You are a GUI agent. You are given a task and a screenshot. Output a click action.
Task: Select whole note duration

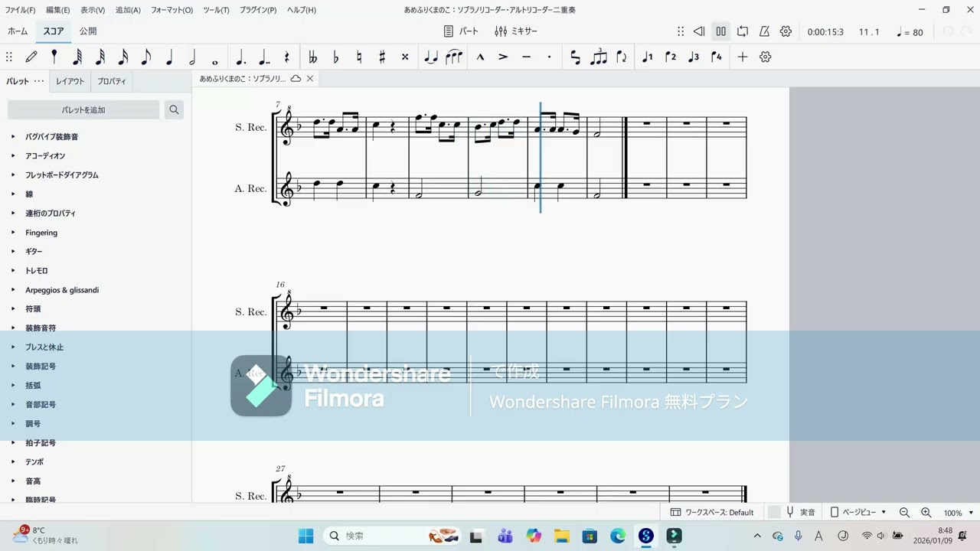[x=215, y=60]
